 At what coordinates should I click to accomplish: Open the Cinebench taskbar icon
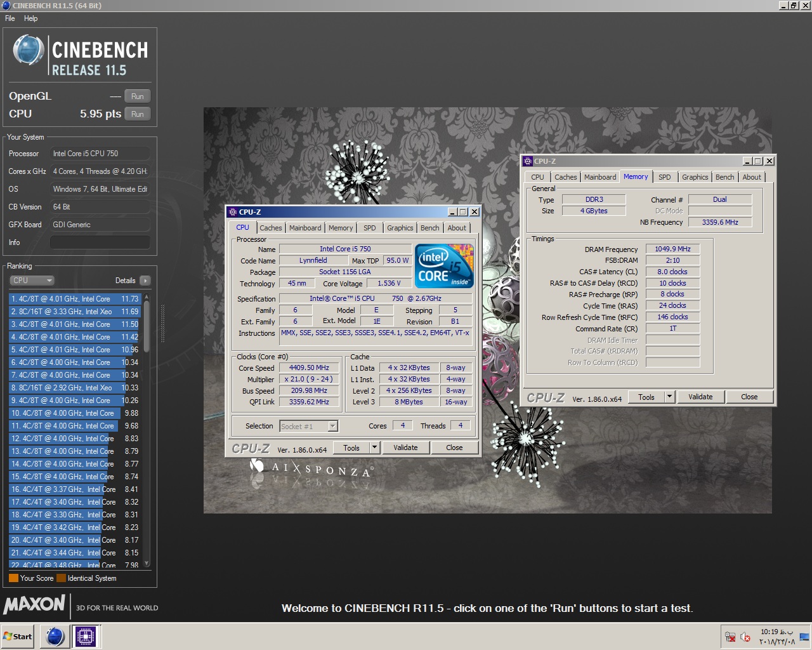click(55, 636)
